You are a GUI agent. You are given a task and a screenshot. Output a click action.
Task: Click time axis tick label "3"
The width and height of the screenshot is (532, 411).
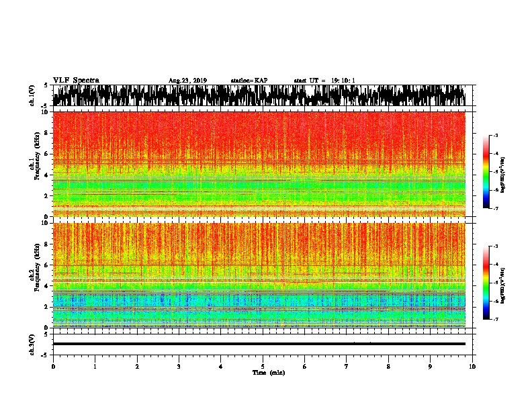(x=179, y=367)
